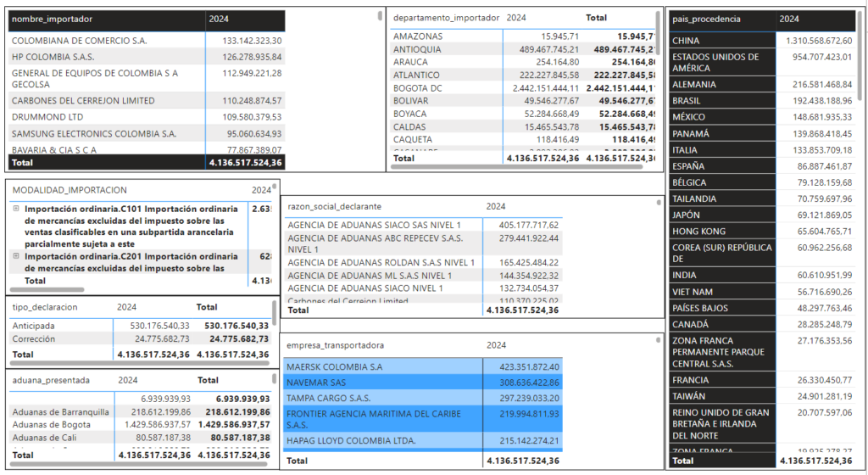This screenshot has width=868, height=475.
Task: Click the MODALIDAD_IMPORTACION column header
Action: click(x=70, y=190)
